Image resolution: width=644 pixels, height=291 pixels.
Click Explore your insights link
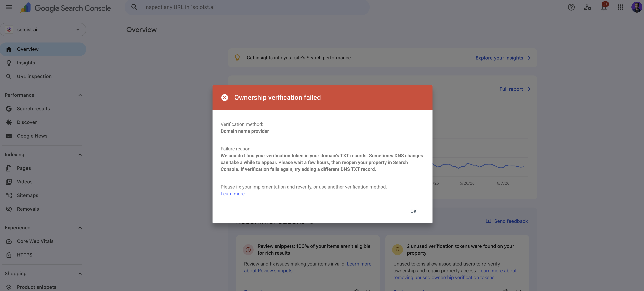pos(499,58)
